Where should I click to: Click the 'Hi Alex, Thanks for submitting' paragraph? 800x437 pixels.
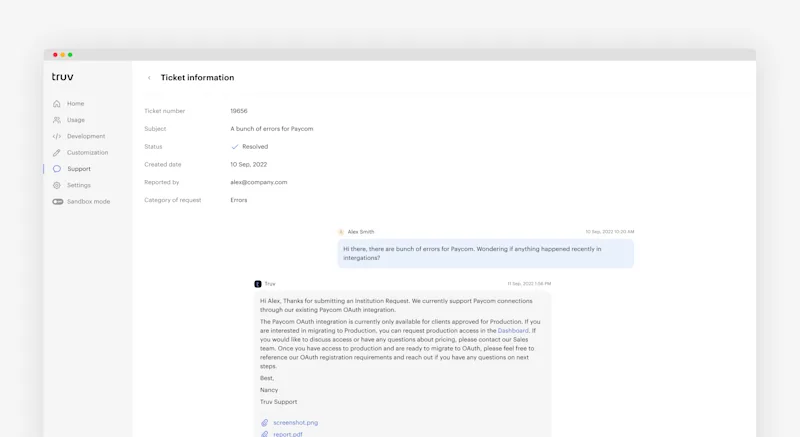396,305
